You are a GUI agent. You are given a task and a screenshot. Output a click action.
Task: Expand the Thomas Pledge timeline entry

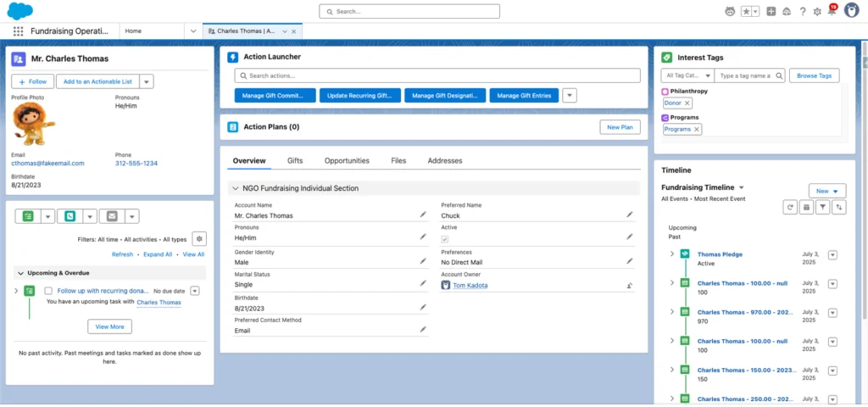click(x=671, y=254)
